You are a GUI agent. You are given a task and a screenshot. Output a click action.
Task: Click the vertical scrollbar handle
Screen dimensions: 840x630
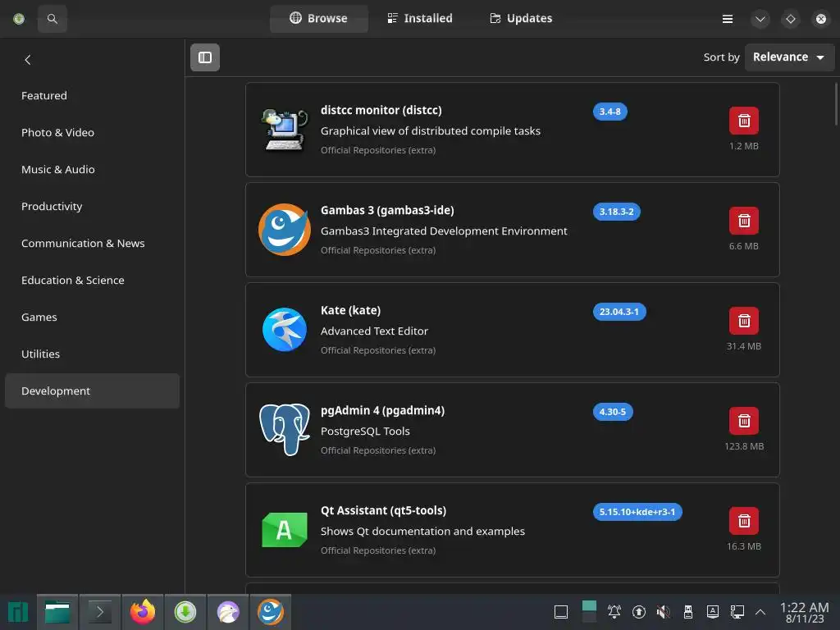(836, 104)
